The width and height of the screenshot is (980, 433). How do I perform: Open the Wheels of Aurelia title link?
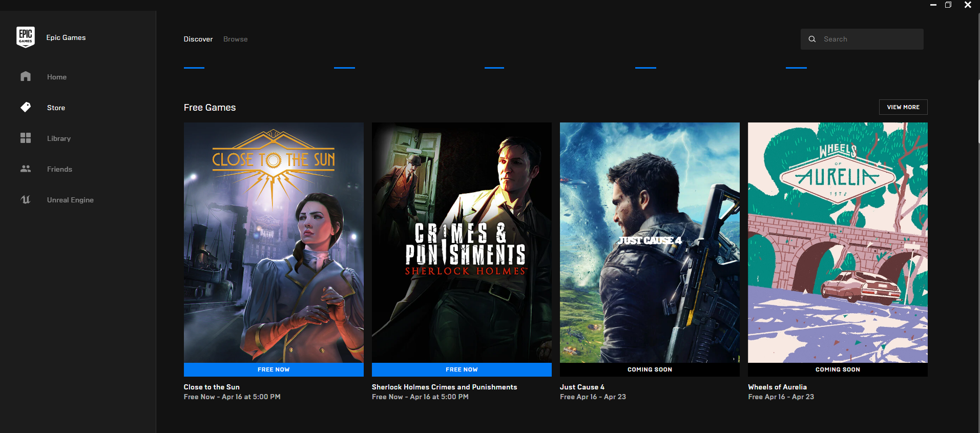(777, 387)
